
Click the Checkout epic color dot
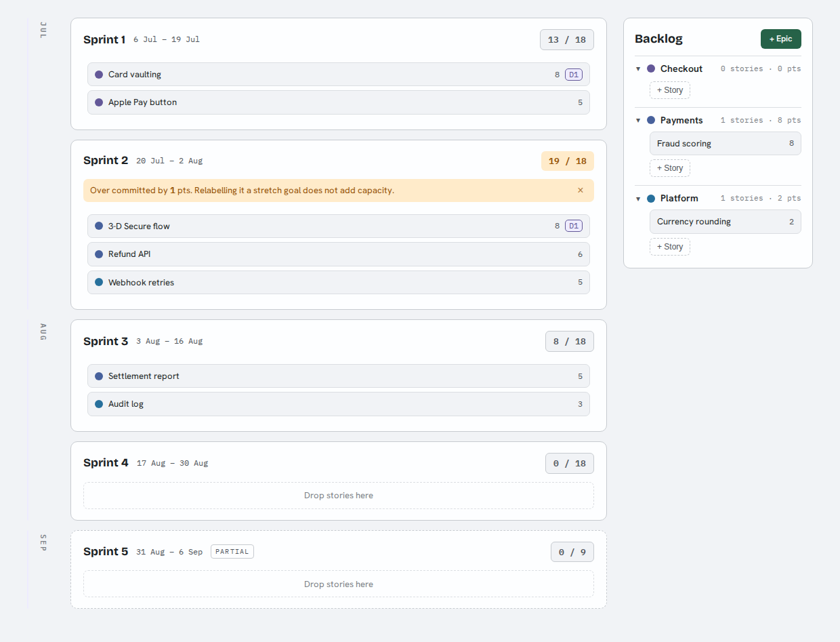651,68
